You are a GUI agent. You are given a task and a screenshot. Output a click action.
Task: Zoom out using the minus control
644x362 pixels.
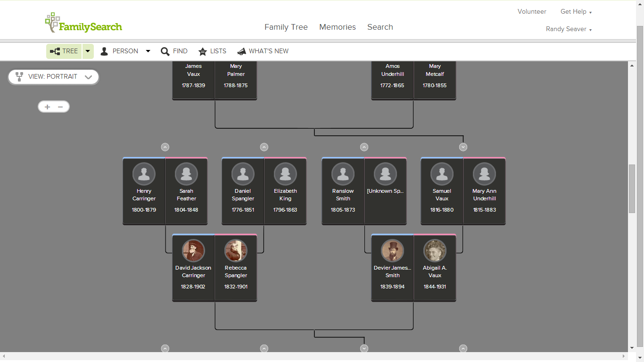[x=60, y=107]
